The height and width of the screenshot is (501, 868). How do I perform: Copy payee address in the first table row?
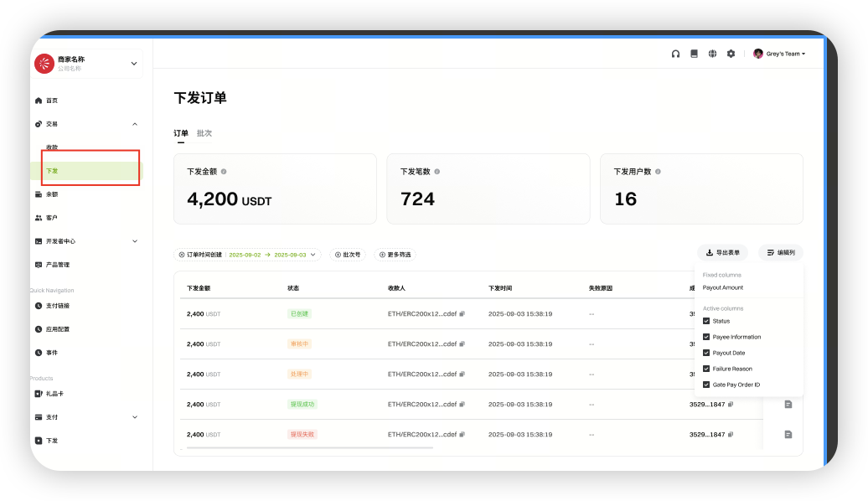point(462,314)
